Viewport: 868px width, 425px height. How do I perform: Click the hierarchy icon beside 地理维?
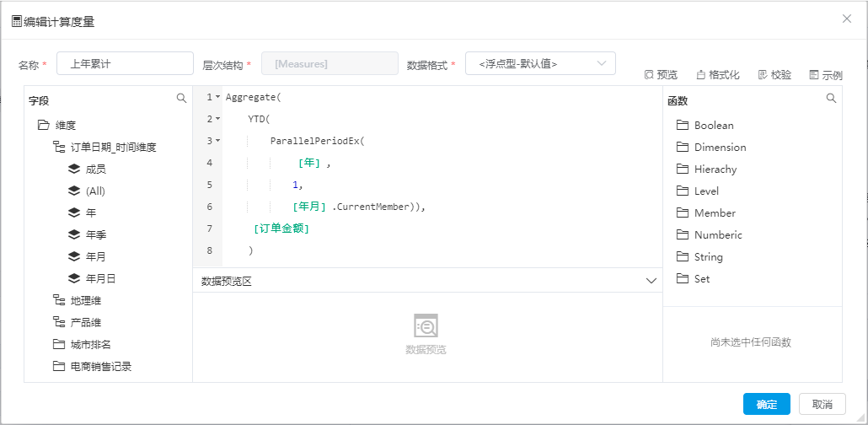point(59,300)
